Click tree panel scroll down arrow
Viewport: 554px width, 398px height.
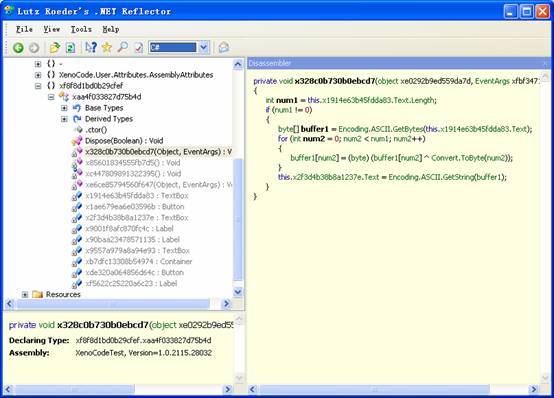[238, 292]
